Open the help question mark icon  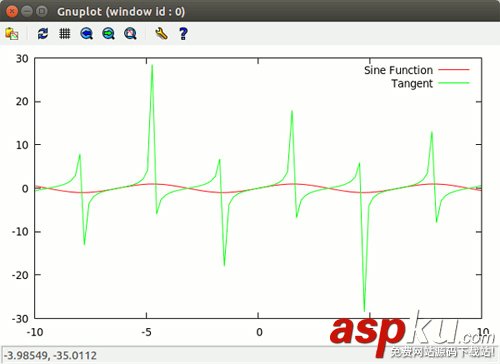[183, 34]
